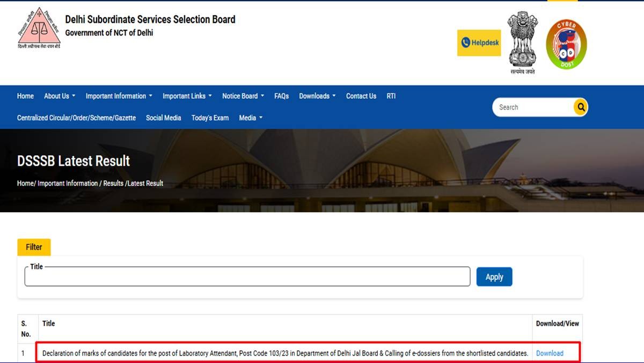The image size is (644, 363).
Task: Open the Important Links dropdown
Action: coord(187,96)
